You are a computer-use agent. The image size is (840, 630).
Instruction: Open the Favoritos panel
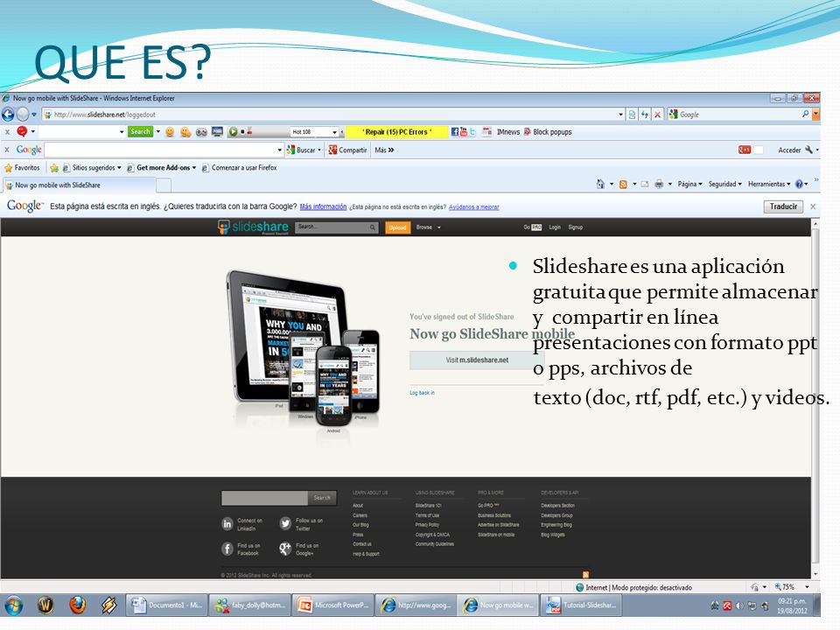[22, 168]
